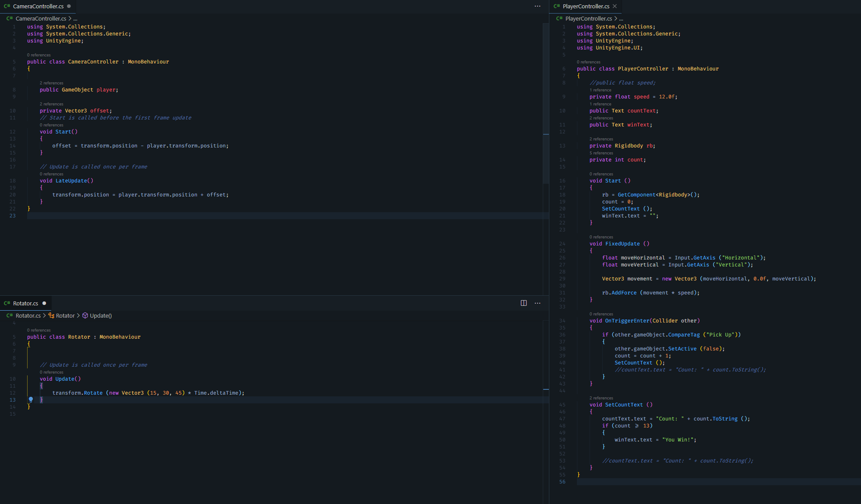861x504 pixels.
Task: Click 'FixedUpdate' method name
Action: (622, 244)
